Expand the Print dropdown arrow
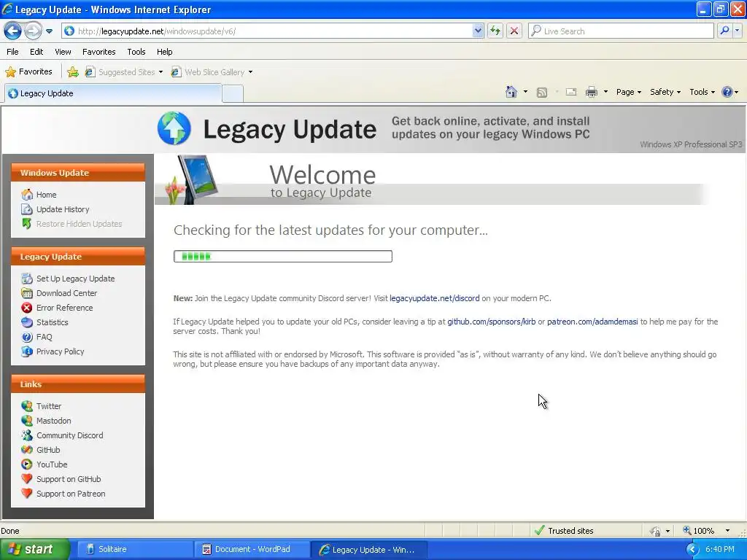 605,92
